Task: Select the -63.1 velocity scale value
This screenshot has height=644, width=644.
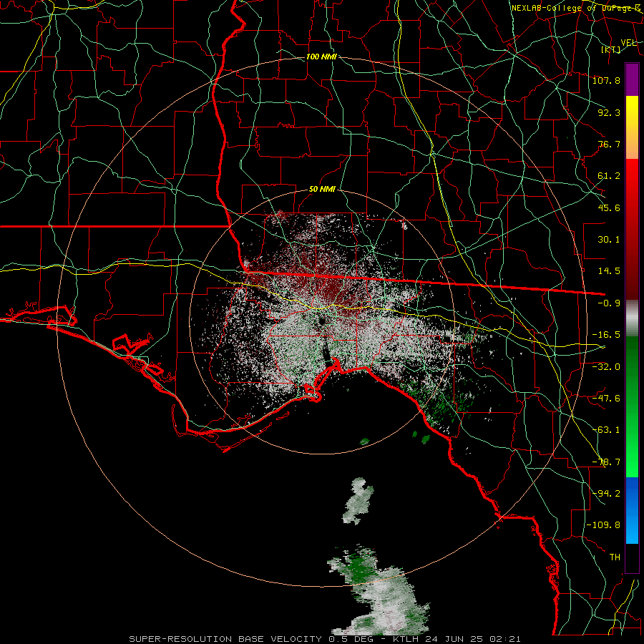Action: [x=606, y=430]
